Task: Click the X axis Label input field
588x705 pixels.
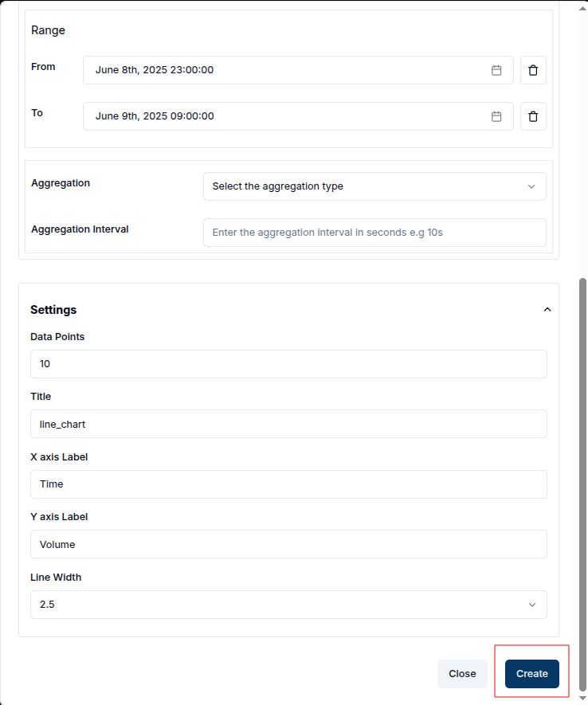Action: 288,484
